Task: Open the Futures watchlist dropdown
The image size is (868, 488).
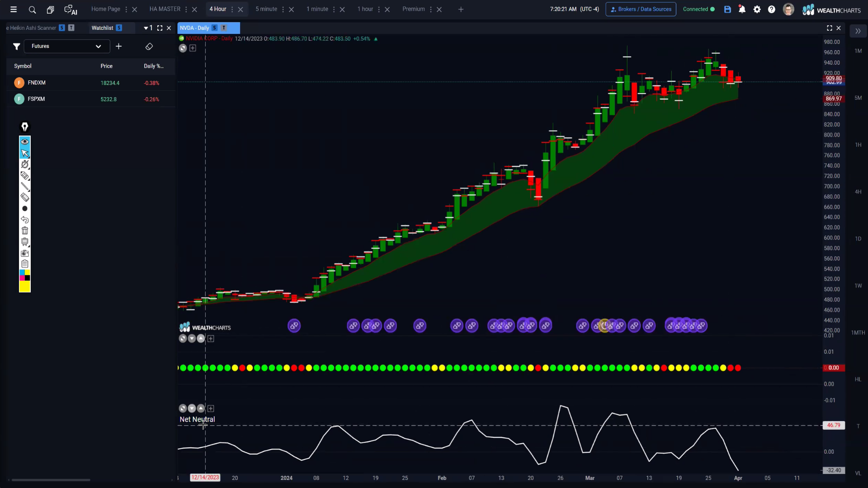Action: [67, 46]
